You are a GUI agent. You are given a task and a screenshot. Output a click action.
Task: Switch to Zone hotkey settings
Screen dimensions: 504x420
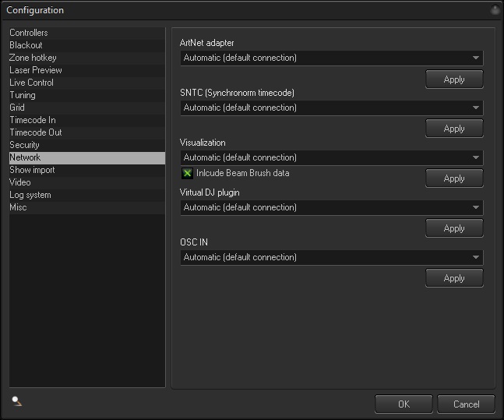pos(33,58)
